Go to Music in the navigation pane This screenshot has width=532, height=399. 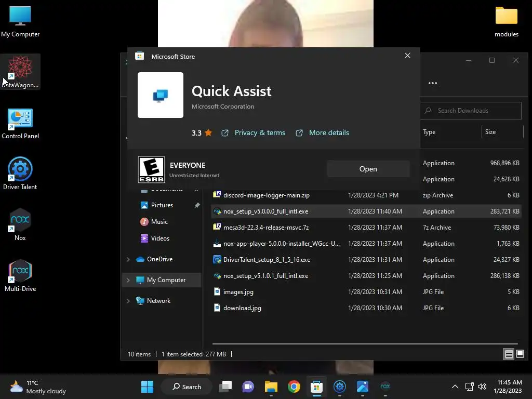(x=159, y=222)
